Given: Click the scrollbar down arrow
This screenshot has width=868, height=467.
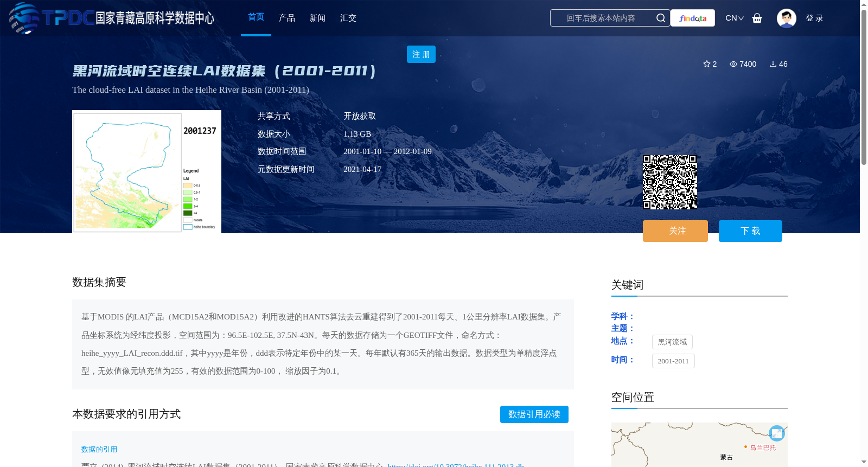Looking at the screenshot, I should (864, 462).
